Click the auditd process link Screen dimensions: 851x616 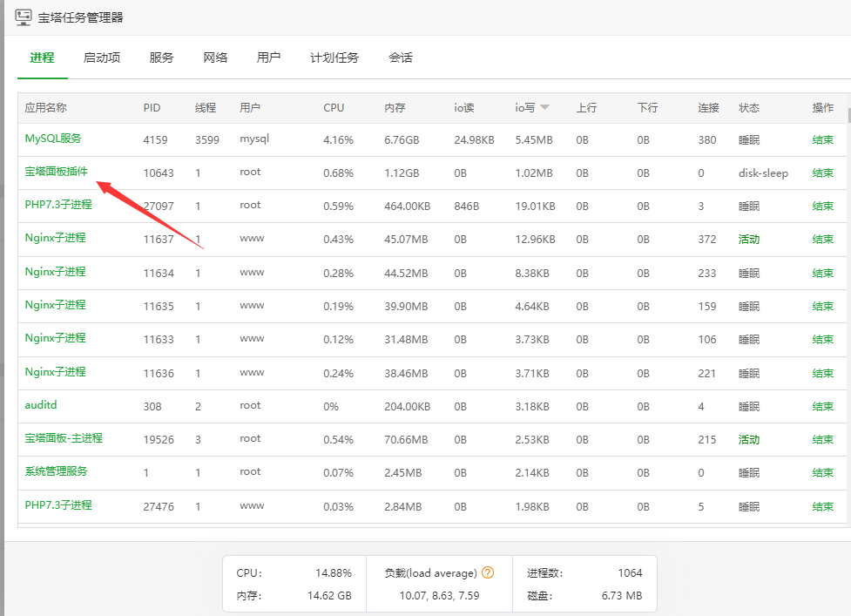click(40, 405)
